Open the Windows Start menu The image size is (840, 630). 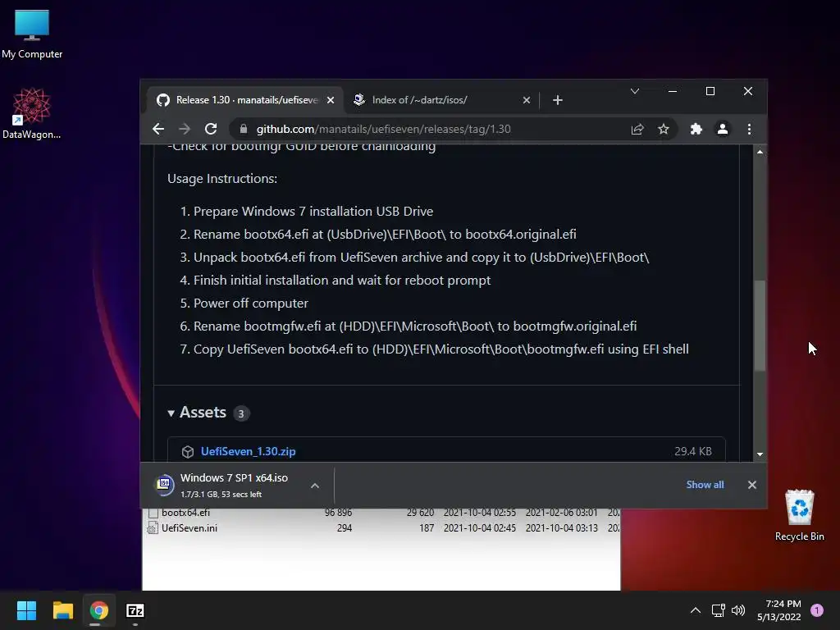26,610
